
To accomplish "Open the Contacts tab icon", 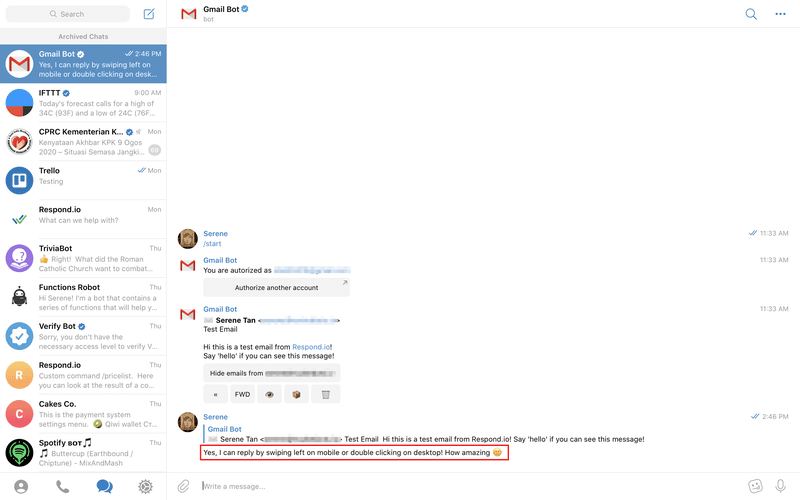I will click(21, 487).
